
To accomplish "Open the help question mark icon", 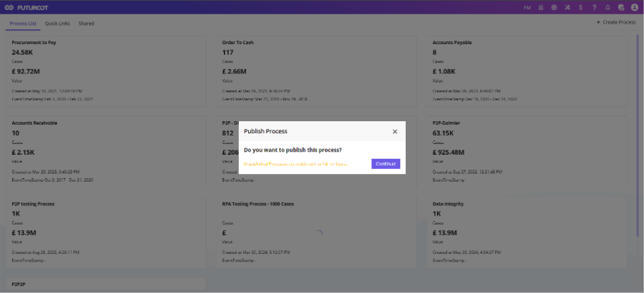I will coord(594,7).
